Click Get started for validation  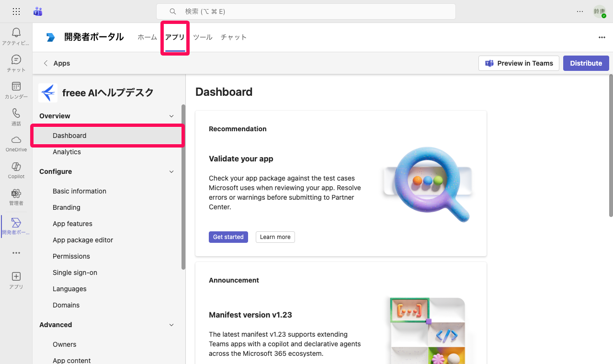[228, 237]
